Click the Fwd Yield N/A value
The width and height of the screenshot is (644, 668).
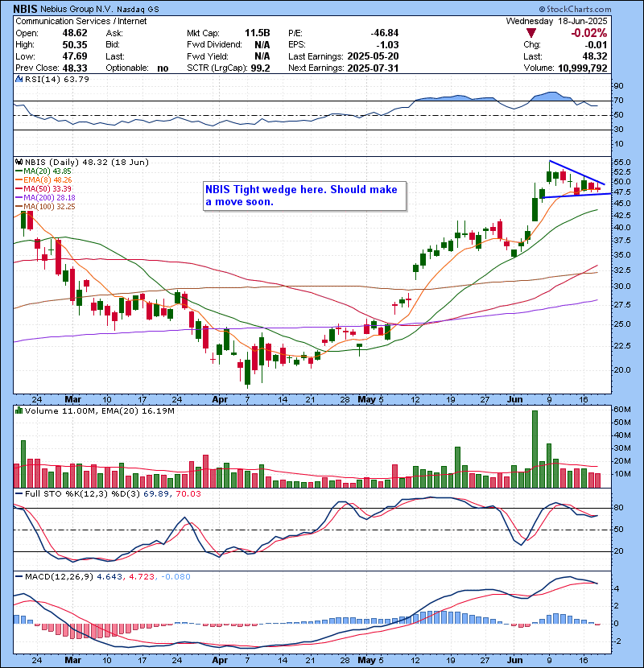pos(262,56)
